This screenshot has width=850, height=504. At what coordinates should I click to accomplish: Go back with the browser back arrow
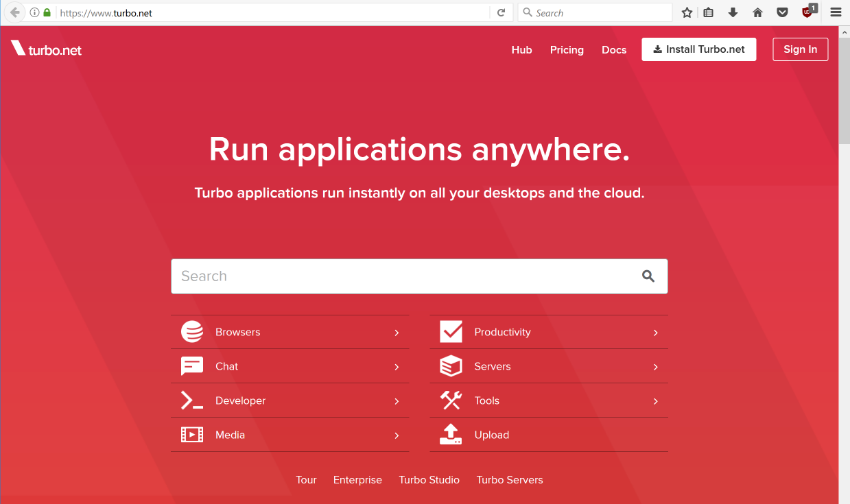pos(14,12)
